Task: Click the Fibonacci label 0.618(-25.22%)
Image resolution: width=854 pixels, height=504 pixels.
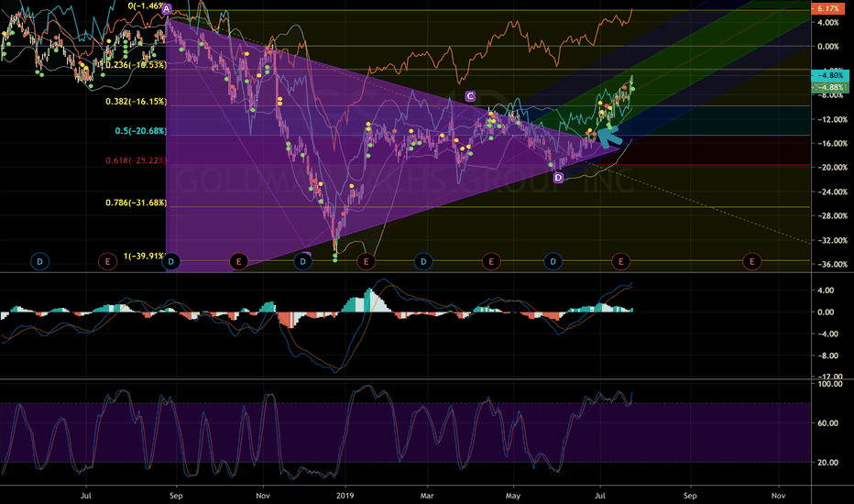Action: click(x=136, y=160)
